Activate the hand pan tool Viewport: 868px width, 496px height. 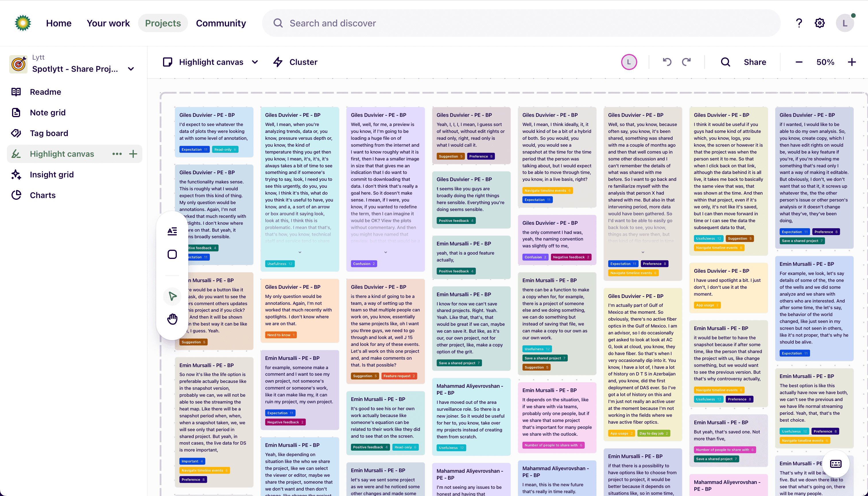click(x=173, y=319)
